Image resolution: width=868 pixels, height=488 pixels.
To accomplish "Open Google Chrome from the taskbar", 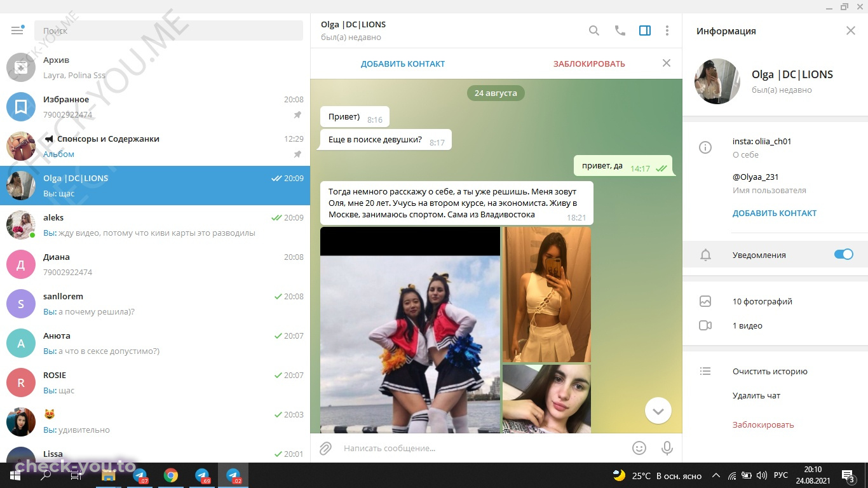I will pos(171,475).
